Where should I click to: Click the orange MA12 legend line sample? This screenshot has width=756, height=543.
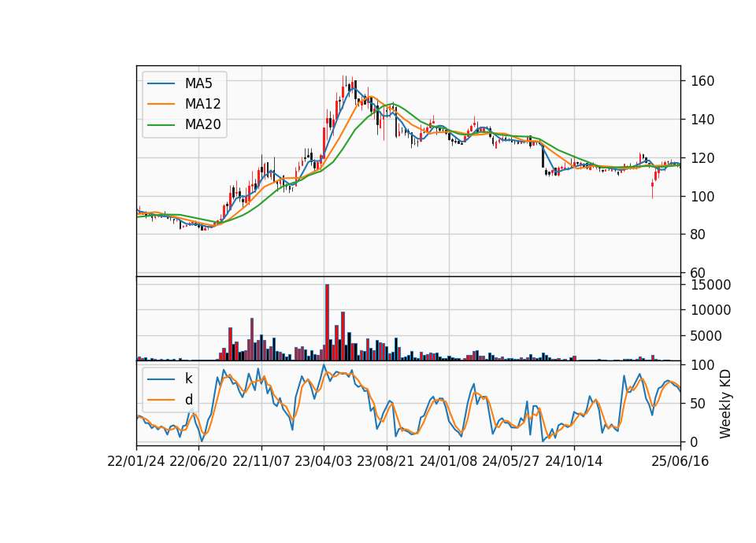(x=161, y=104)
